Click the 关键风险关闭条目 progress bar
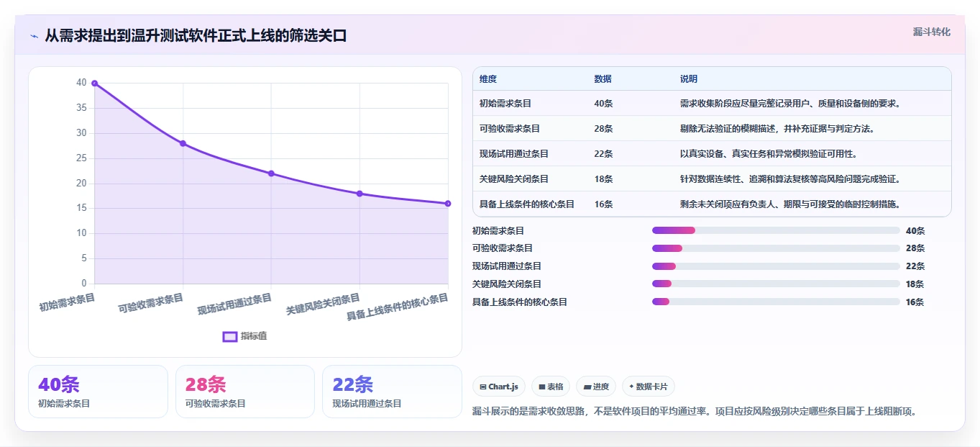 click(776, 284)
